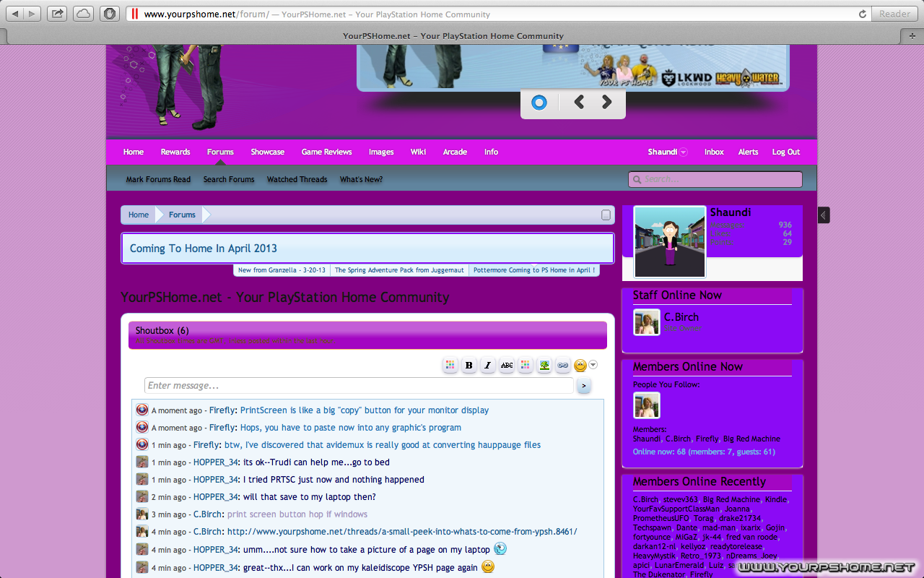Open the Rewards navigation tab
The image size is (924, 578).
[x=175, y=152]
